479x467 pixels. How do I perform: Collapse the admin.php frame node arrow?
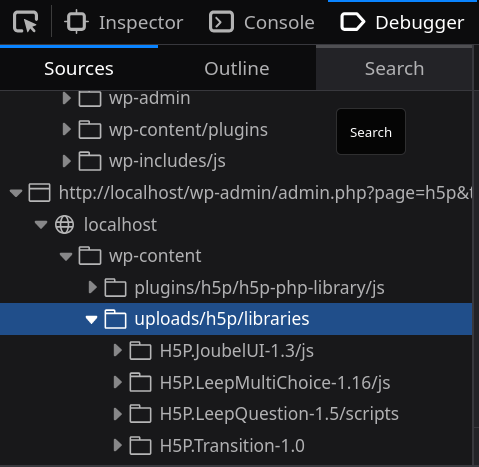pos(16,193)
